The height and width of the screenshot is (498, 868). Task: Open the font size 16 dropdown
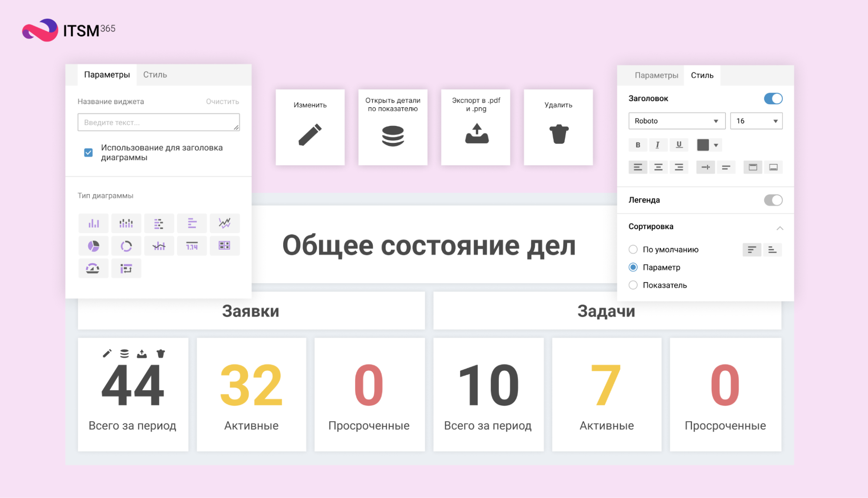coord(756,121)
